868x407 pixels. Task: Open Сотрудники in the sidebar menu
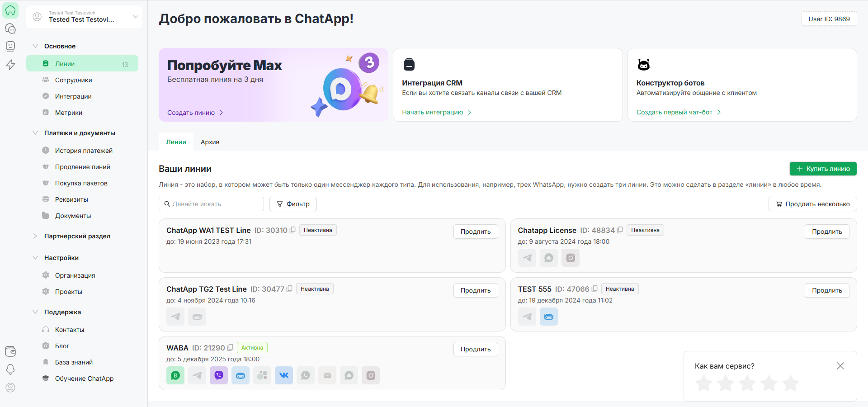[73, 80]
